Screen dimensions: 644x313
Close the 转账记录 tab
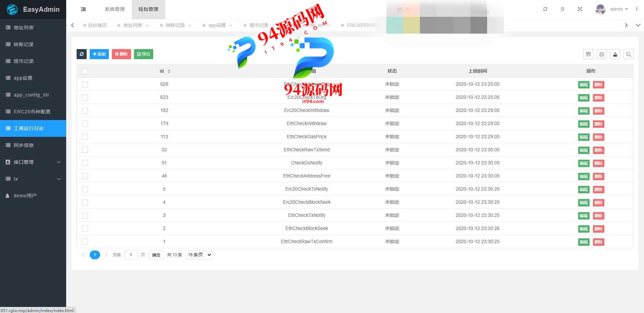tap(190, 26)
